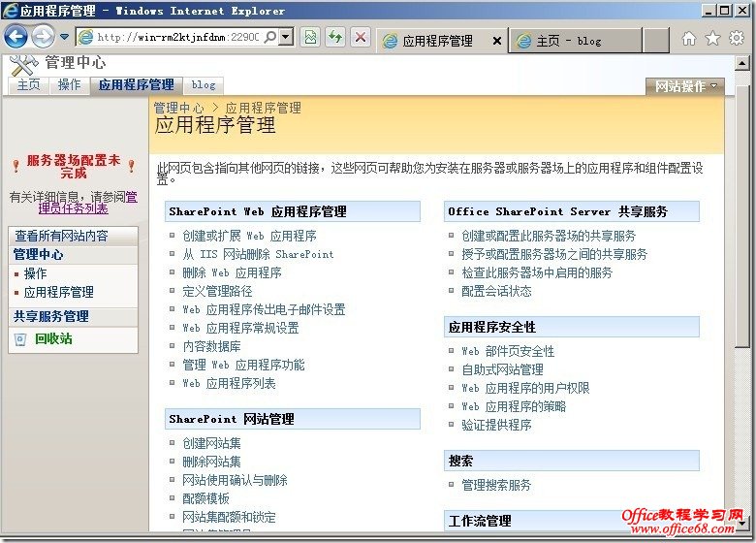This screenshot has height=543, width=756.
Task: Click 创建或扩展 Web 应用程序
Action: point(249,236)
